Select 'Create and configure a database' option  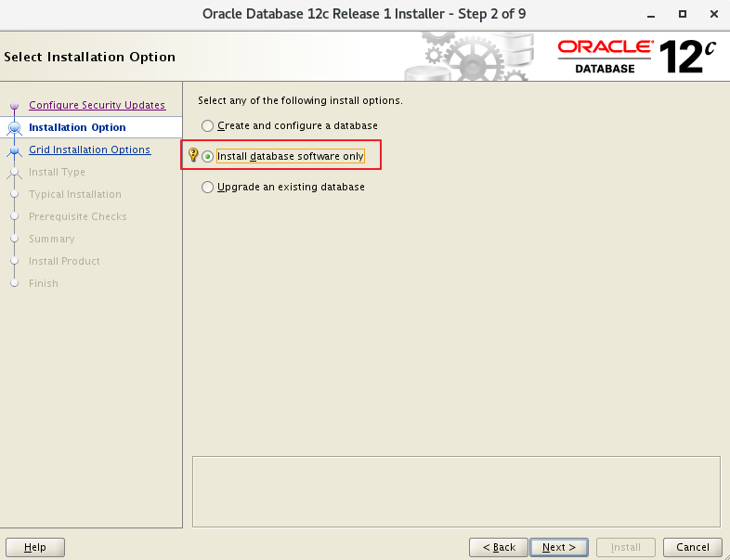coord(289,125)
